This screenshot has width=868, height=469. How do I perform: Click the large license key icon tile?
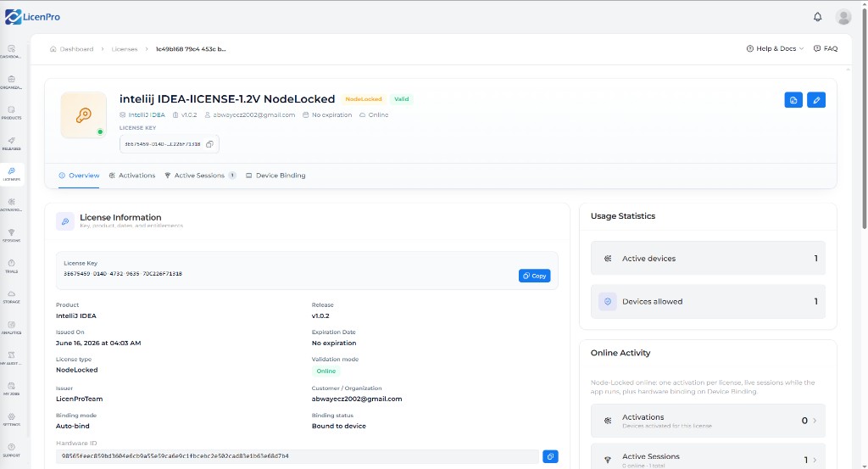84,115
